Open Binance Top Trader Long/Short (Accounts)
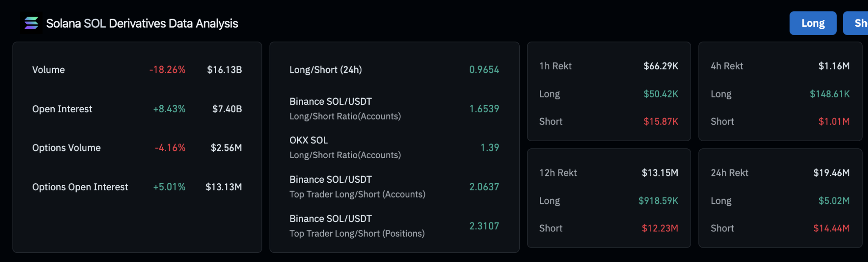The height and width of the screenshot is (262, 868). [x=357, y=187]
